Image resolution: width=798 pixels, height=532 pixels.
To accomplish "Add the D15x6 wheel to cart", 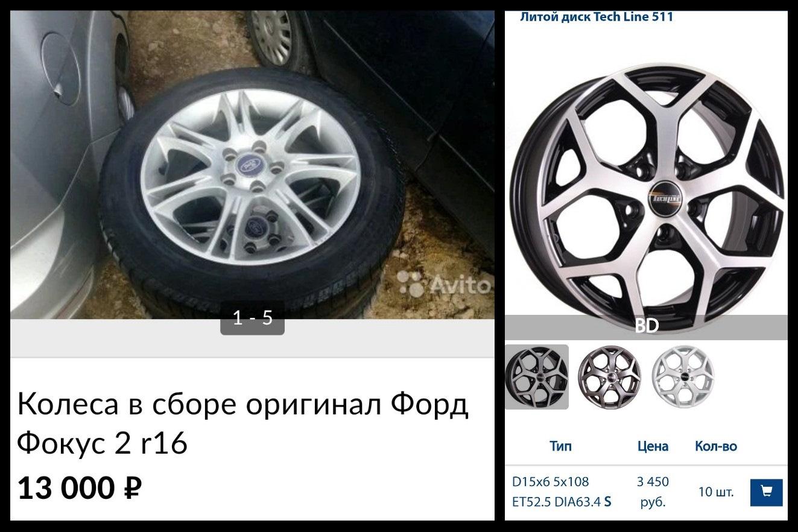I will pyautogui.click(x=766, y=492).
